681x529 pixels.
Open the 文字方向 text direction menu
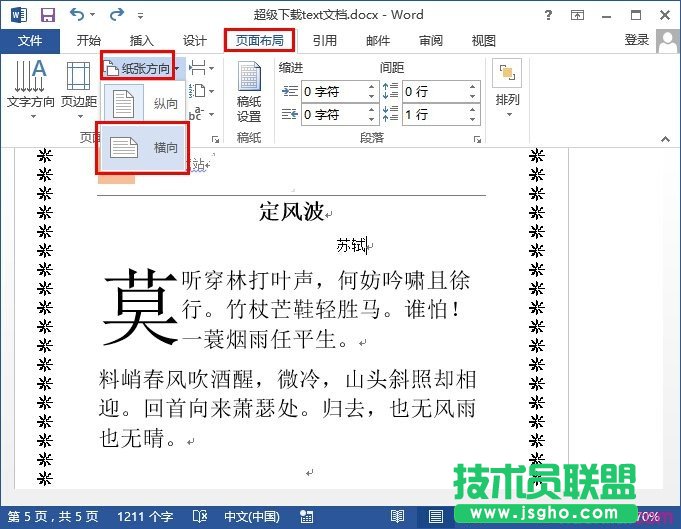pos(30,89)
